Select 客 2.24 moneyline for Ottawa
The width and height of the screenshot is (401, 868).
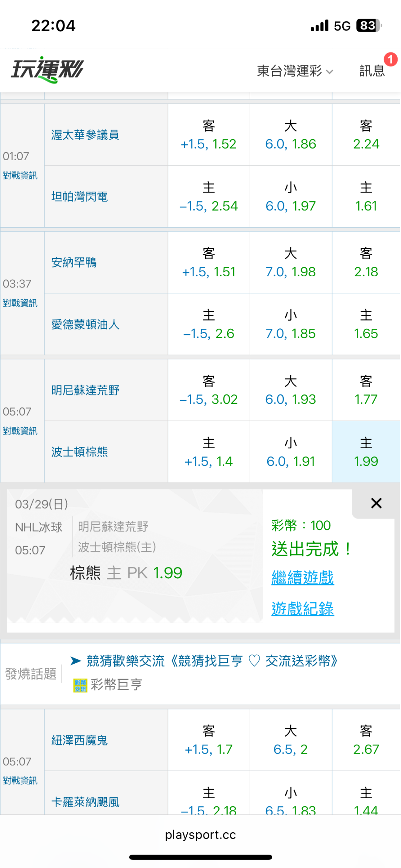click(x=366, y=135)
